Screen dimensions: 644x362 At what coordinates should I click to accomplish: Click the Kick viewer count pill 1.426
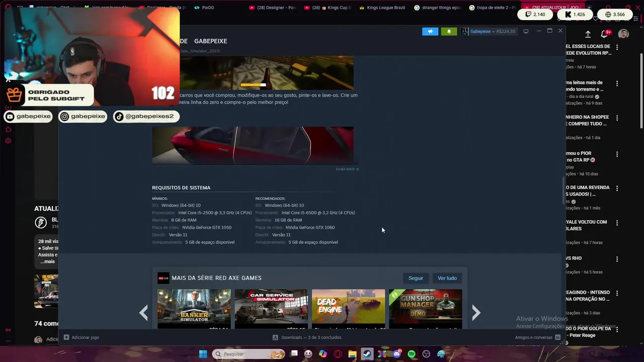point(574,15)
